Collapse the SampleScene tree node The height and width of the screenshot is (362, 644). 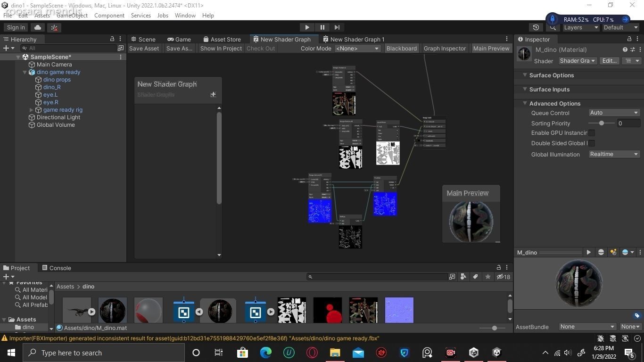pyautogui.click(x=18, y=57)
